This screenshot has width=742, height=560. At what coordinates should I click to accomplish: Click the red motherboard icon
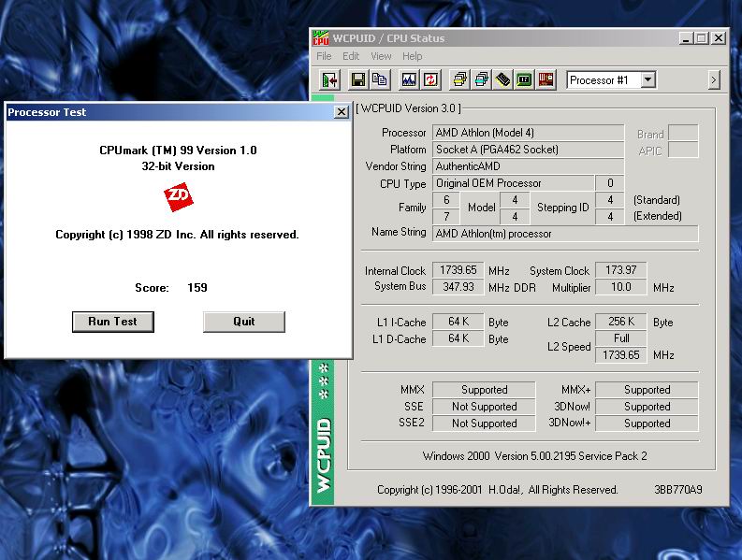coord(546,79)
